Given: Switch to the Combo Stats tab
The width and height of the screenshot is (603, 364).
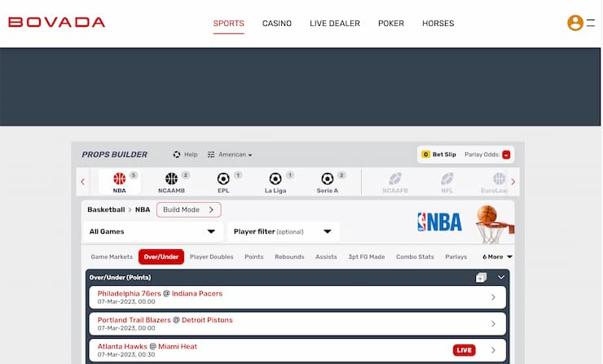Looking at the screenshot, I should pos(415,257).
